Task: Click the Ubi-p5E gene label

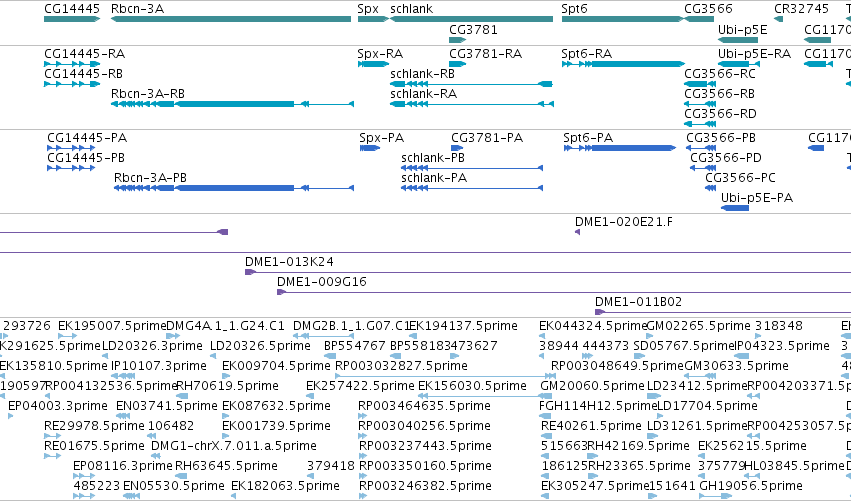Action: click(x=742, y=29)
